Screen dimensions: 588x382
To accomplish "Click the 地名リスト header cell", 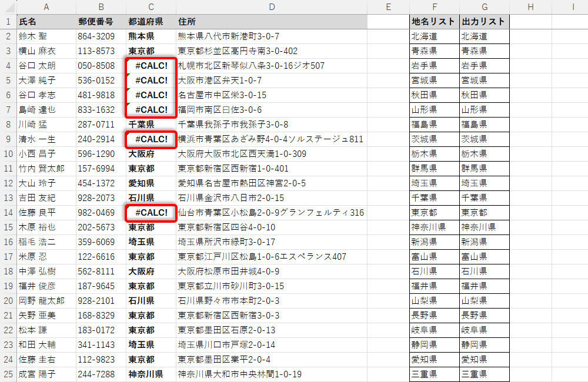I will pos(434,22).
